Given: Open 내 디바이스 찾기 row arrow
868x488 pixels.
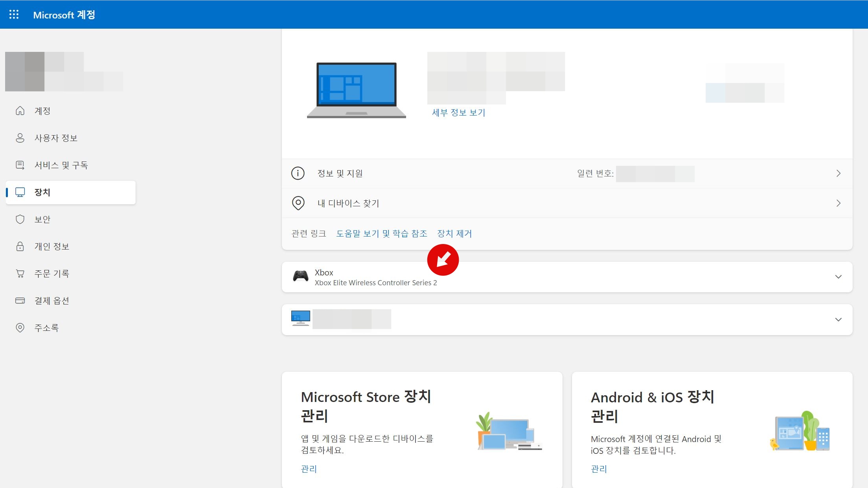Looking at the screenshot, I should 838,203.
